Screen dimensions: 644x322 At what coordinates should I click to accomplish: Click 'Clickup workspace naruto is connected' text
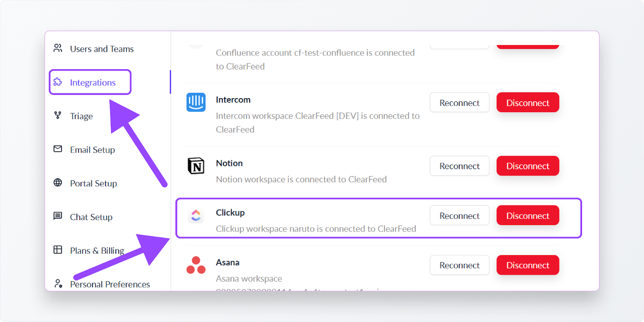tap(316, 229)
